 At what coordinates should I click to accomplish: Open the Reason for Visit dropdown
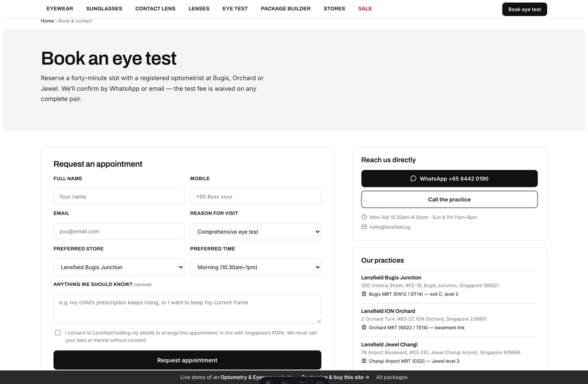(255, 232)
